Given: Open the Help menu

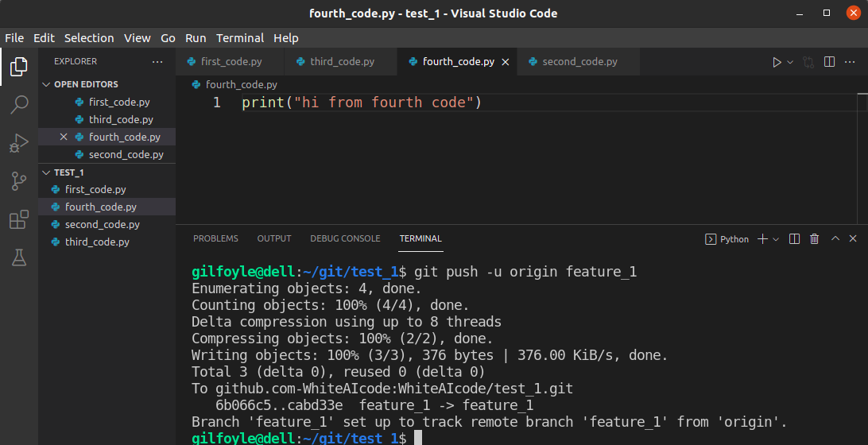Looking at the screenshot, I should (x=285, y=37).
